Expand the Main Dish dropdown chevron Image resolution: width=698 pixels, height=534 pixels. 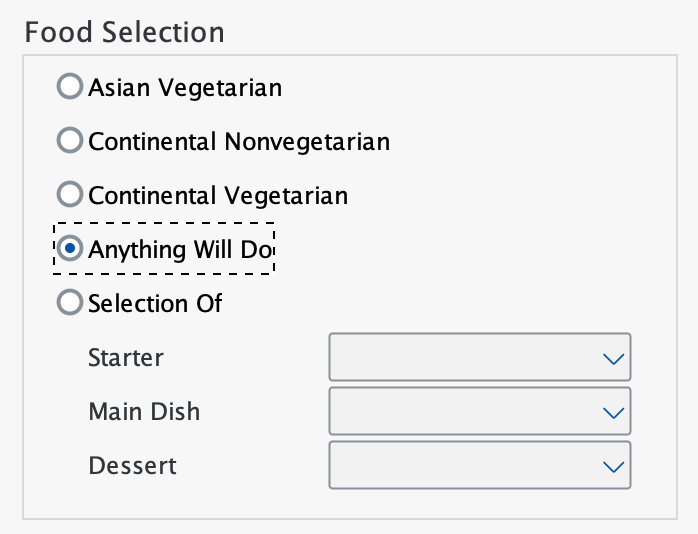612,412
